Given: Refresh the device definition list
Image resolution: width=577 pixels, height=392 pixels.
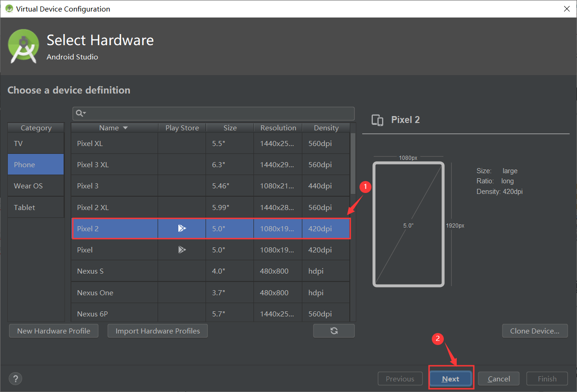Looking at the screenshot, I should click(334, 330).
